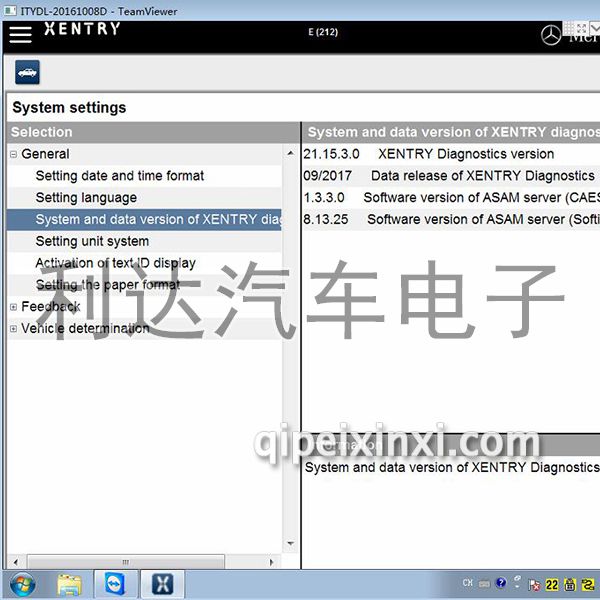Screen dimensions: 600x600
Task: Click the help question mark tray icon
Action: (x=501, y=583)
